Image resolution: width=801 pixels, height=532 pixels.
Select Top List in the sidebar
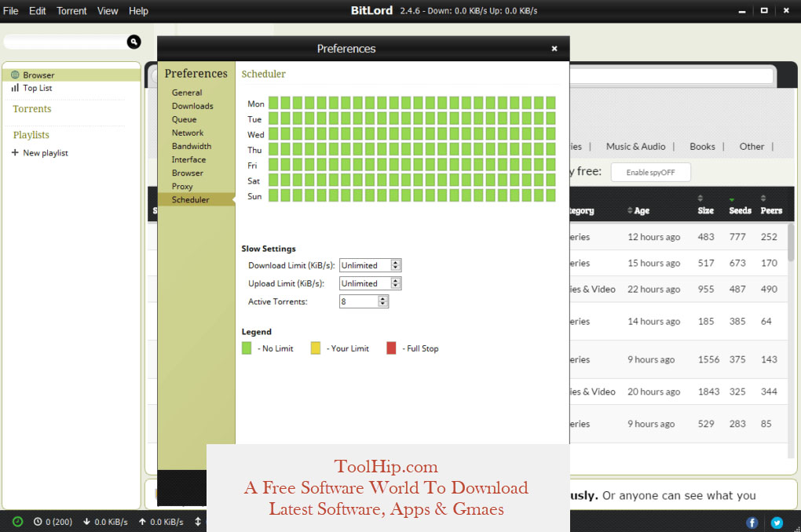pos(37,88)
